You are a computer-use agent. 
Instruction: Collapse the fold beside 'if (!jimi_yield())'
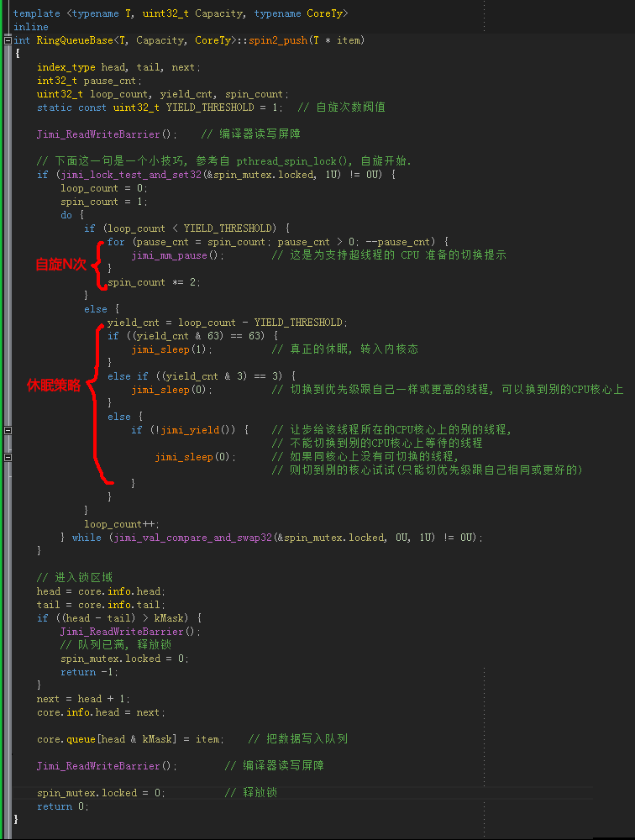click(8, 430)
